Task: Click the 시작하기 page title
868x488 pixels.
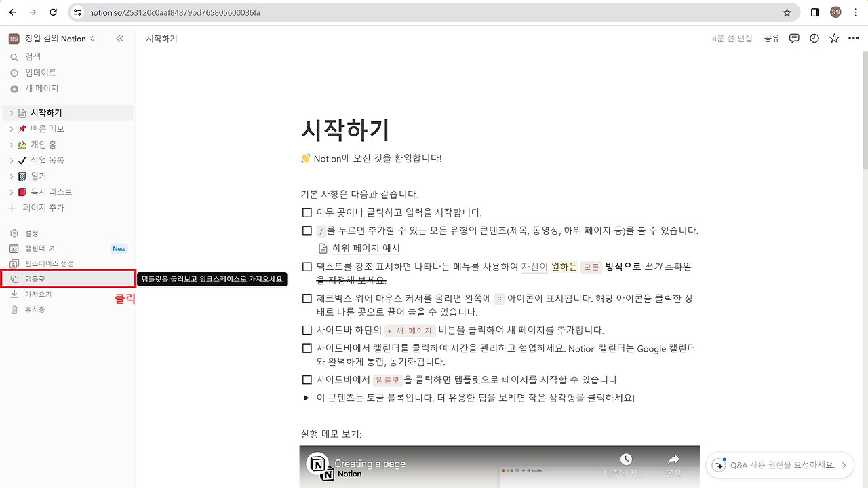Action: click(x=346, y=130)
